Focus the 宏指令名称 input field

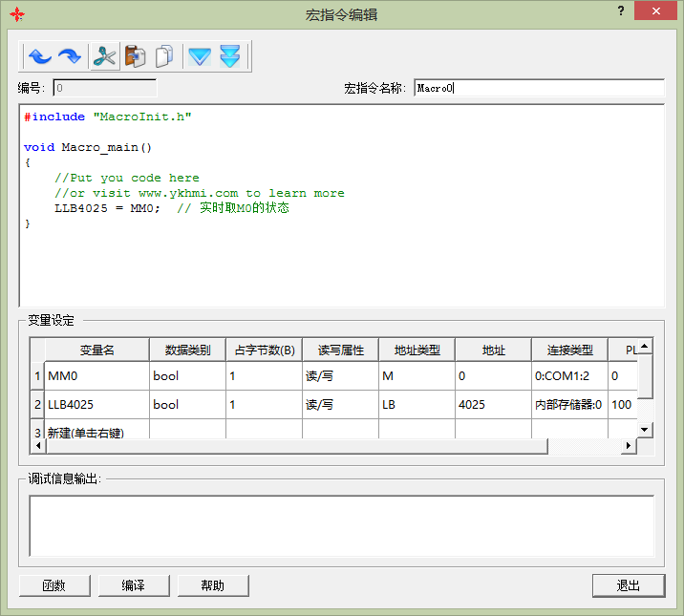pyautogui.click(x=538, y=88)
